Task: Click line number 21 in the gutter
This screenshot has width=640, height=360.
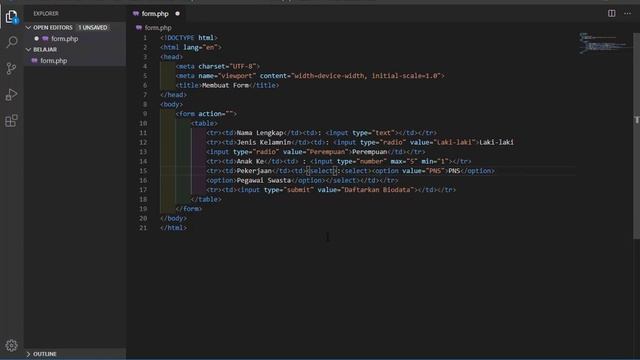Action: [x=143, y=227]
